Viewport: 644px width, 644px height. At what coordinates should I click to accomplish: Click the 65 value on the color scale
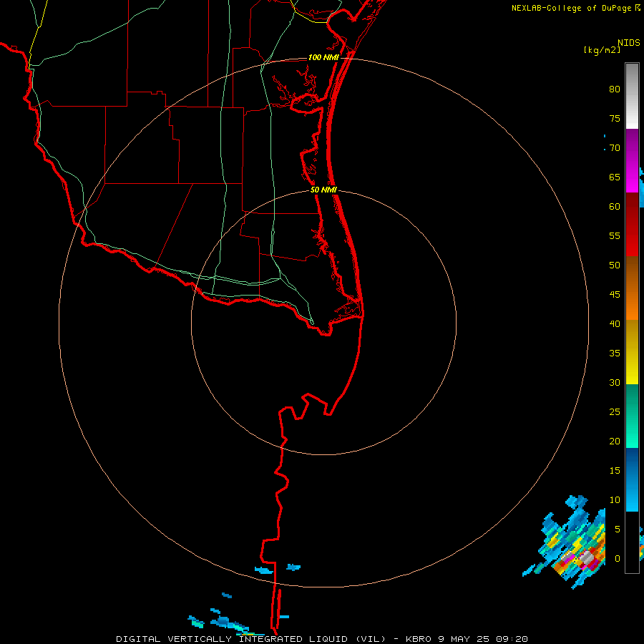tap(615, 177)
